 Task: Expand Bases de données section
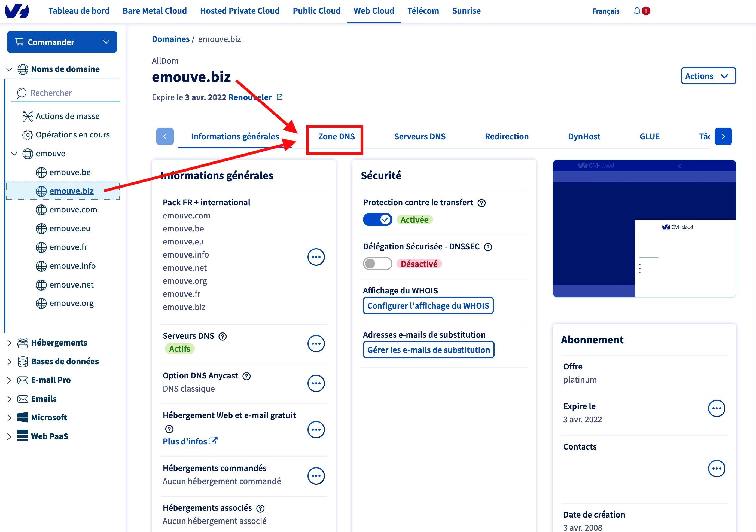pyautogui.click(x=9, y=362)
